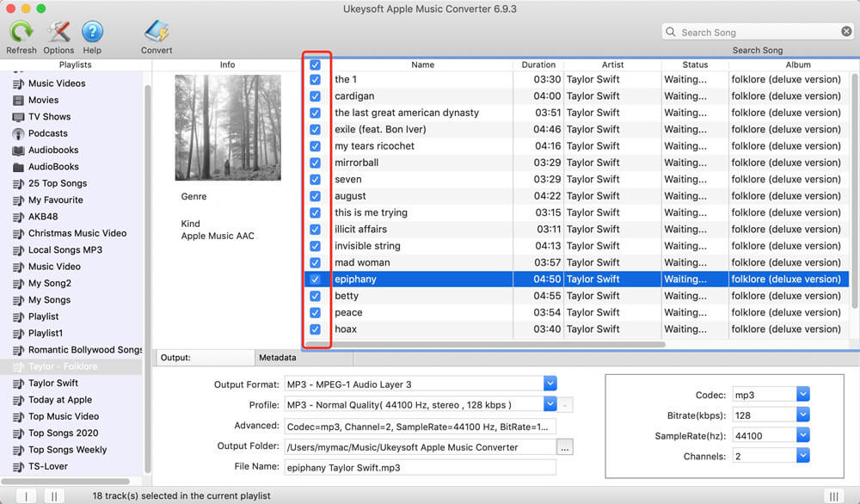Sort tracks by Name column header
The image size is (860, 504).
422,65
